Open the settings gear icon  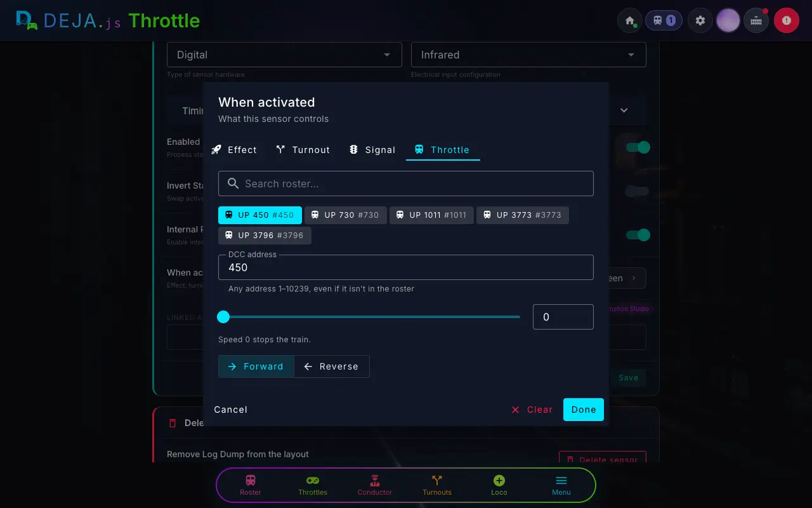700,20
